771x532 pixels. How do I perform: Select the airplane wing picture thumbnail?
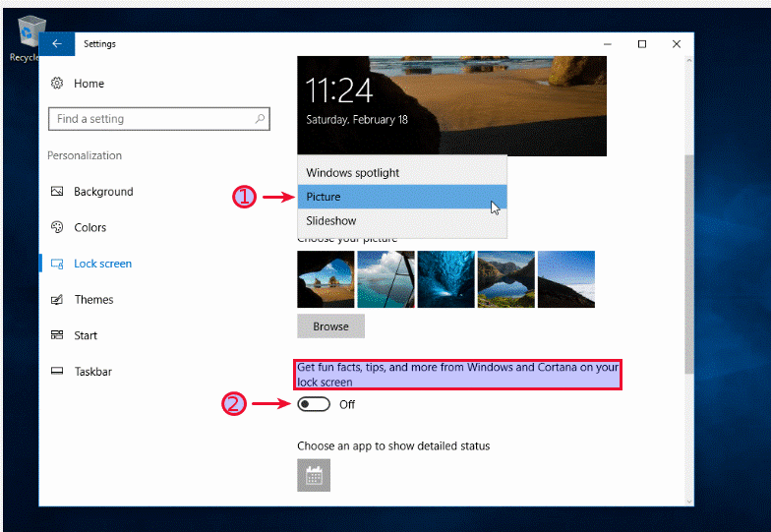tap(385, 279)
